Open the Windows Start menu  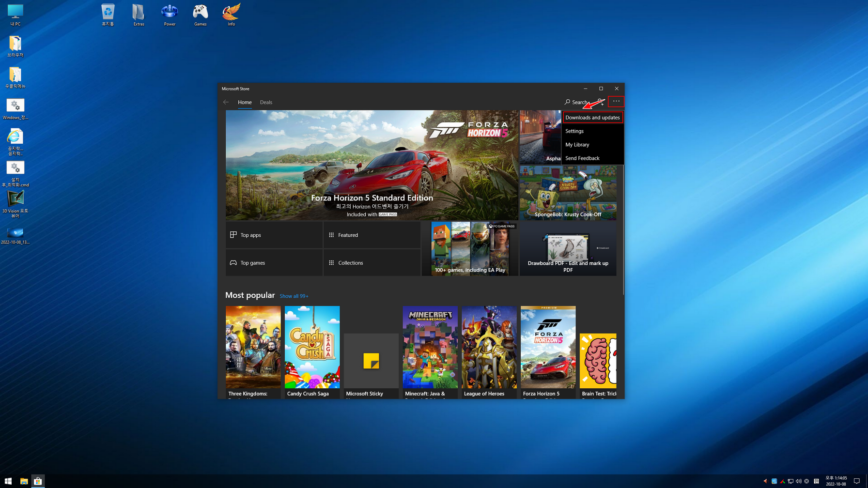pyautogui.click(x=8, y=481)
